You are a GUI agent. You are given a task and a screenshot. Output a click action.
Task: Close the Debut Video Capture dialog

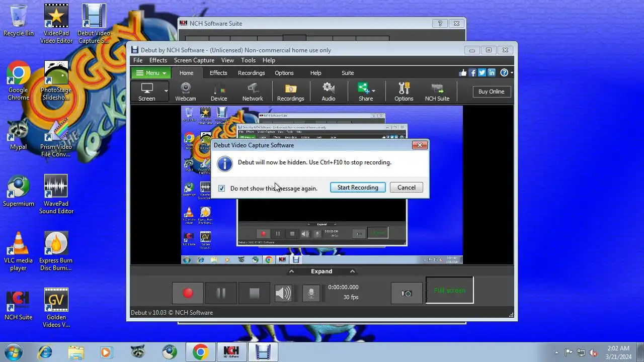point(420,145)
